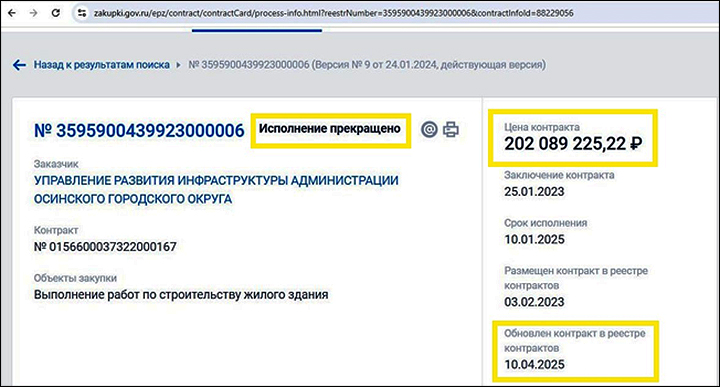Click the browser forward arrow

34,13
